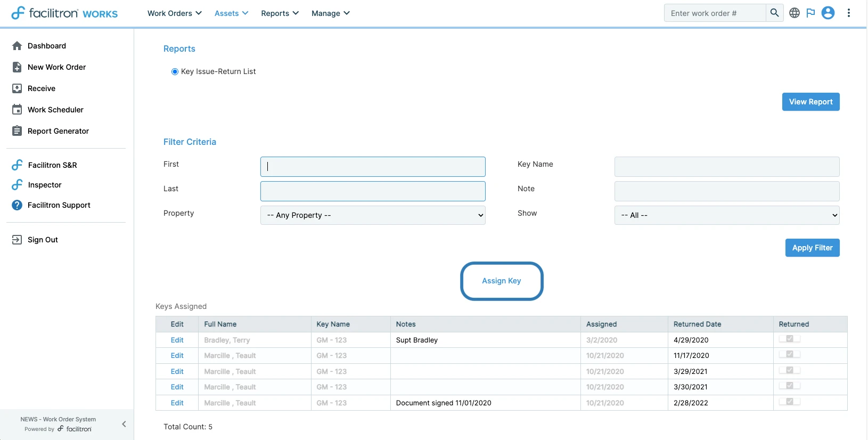The height and width of the screenshot is (440, 868).
Task: Focus the First name filter field
Action: (373, 167)
